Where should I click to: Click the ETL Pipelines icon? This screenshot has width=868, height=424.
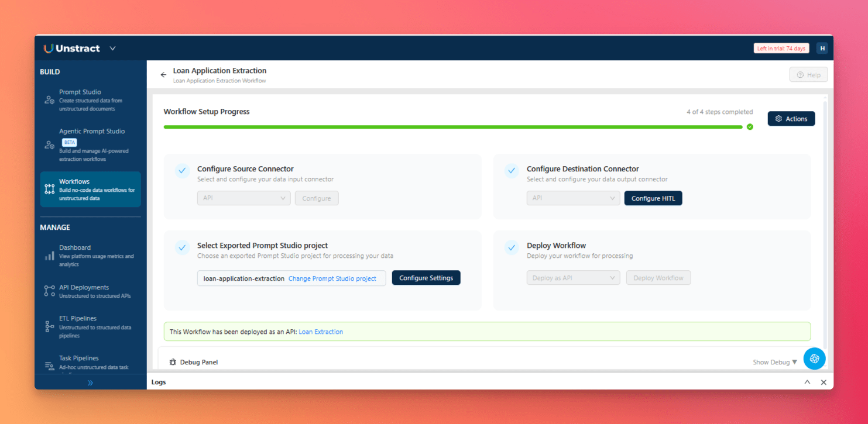[x=50, y=327]
